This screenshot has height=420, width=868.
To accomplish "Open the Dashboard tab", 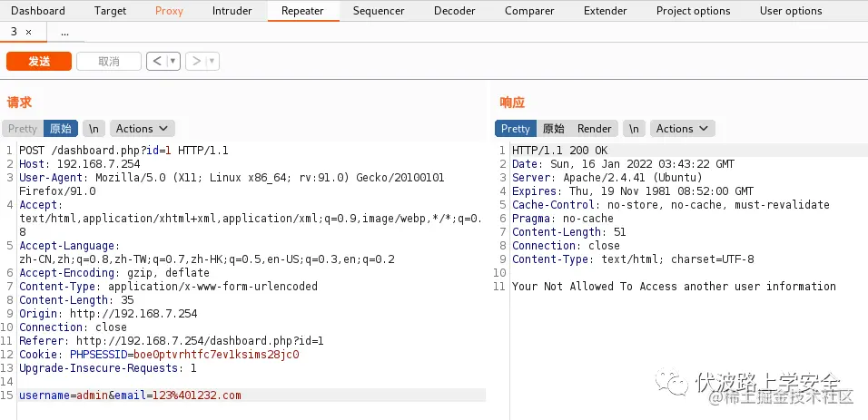I will point(37,11).
